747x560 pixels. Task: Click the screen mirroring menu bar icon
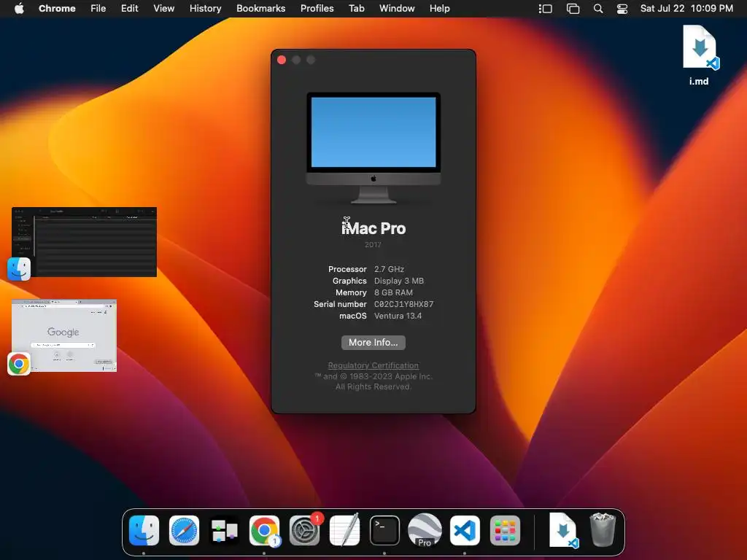point(573,9)
